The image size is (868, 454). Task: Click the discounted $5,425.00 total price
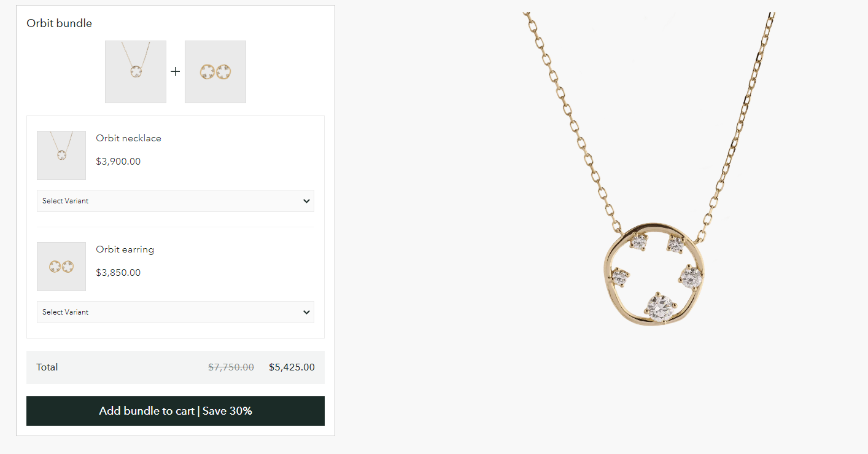click(x=292, y=367)
